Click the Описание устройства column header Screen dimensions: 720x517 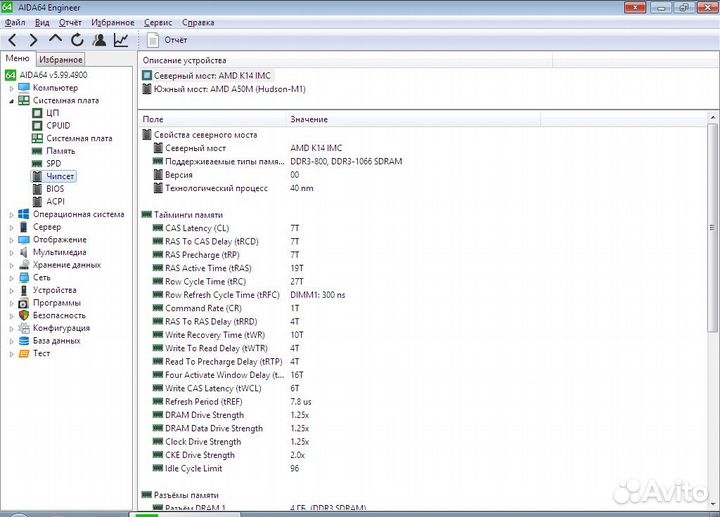pyautogui.click(x=345, y=60)
